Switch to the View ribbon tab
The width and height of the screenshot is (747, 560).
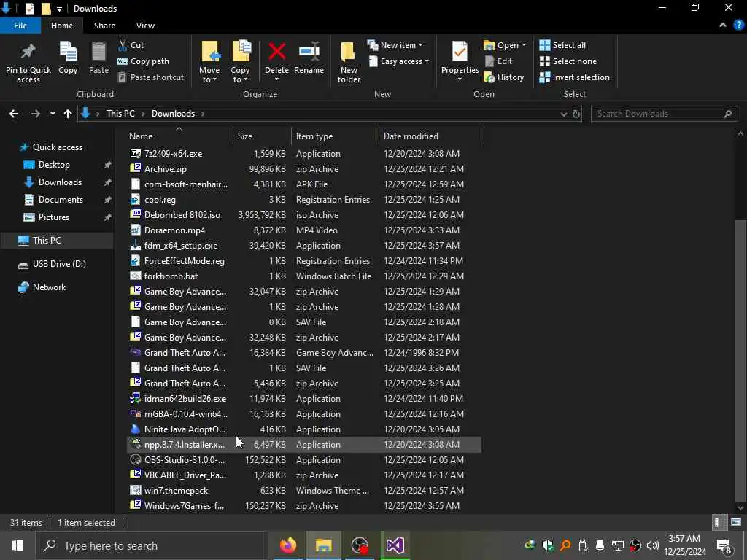[x=145, y=26]
